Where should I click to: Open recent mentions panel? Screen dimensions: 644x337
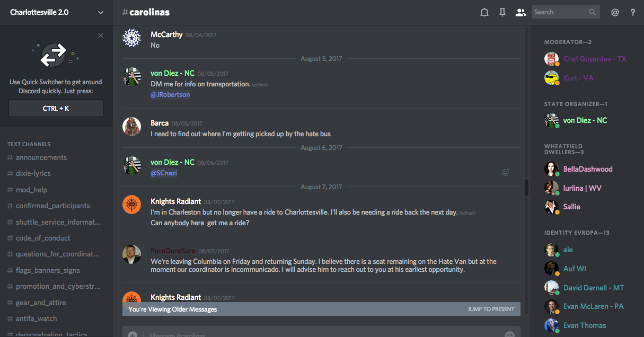tap(615, 12)
